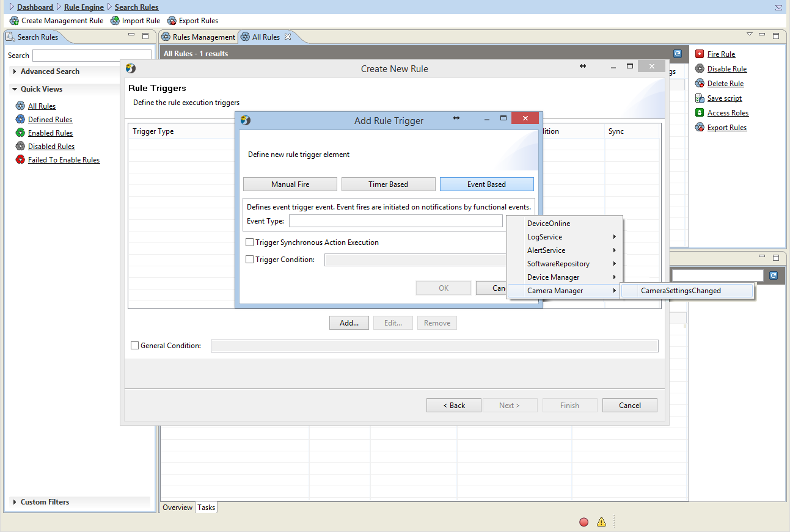Click the Delete Rule icon in actions panel
Image resolution: width=790 pixels, height=532 pixels.
point(700,84)
